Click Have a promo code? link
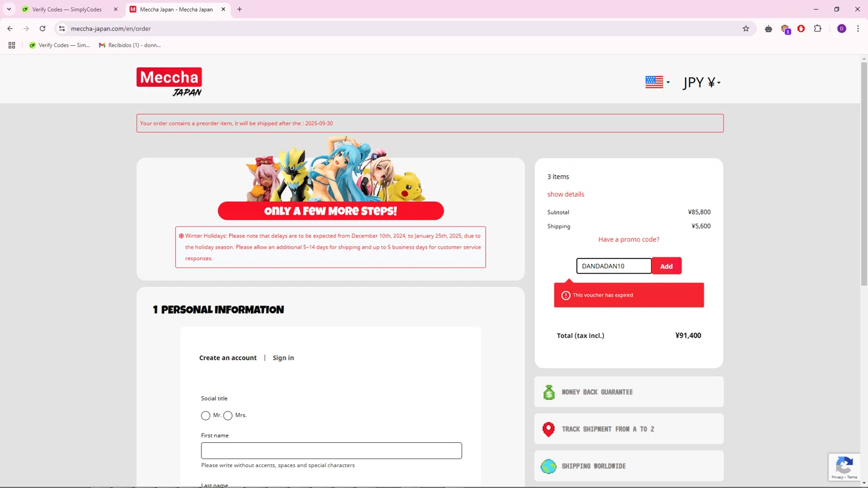Viewport: 868px width, 488px height. click(628, 239)
